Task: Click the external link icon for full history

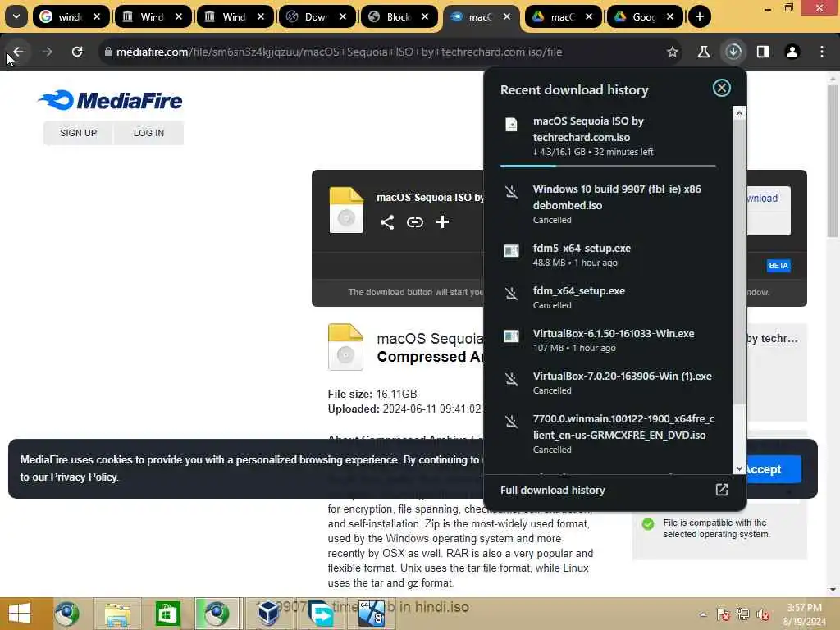Action: (722, 490)
